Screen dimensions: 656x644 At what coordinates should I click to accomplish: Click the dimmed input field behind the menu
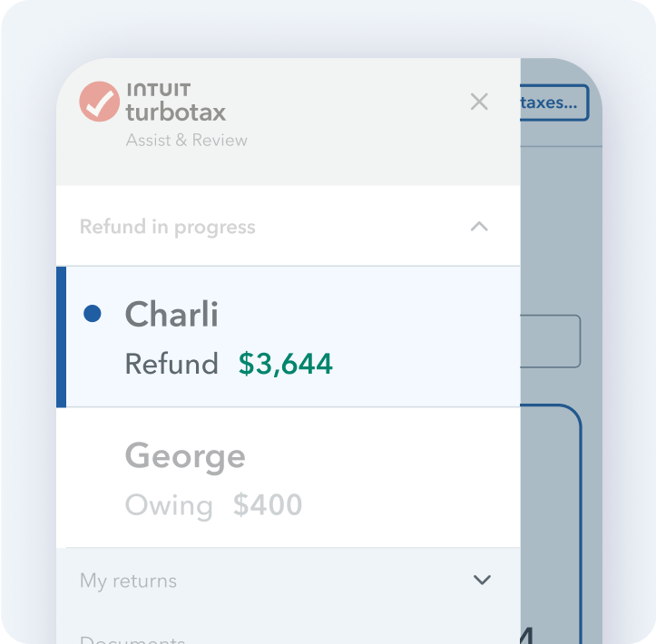point(550,341)
